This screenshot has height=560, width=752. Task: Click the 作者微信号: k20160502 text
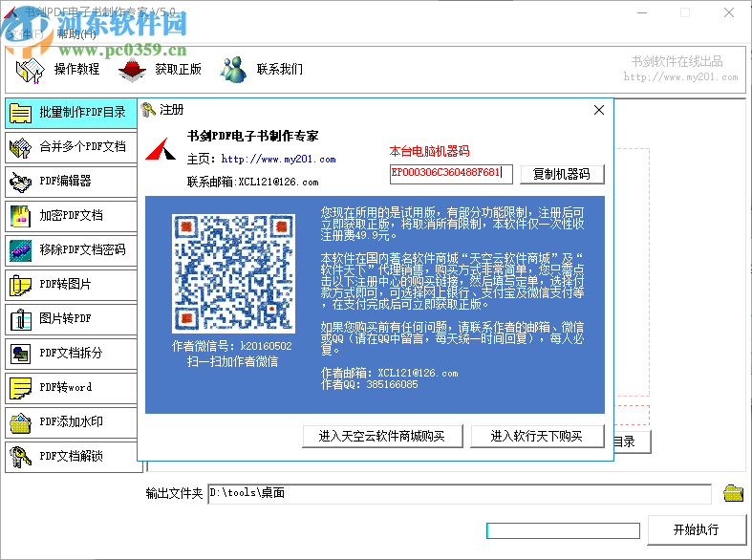pyautogui.click(x=232, y=346)
